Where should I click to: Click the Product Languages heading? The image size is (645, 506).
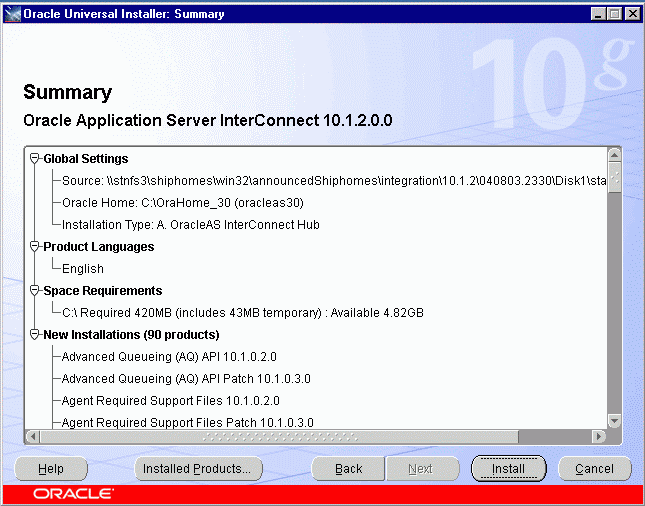[99, 246]
